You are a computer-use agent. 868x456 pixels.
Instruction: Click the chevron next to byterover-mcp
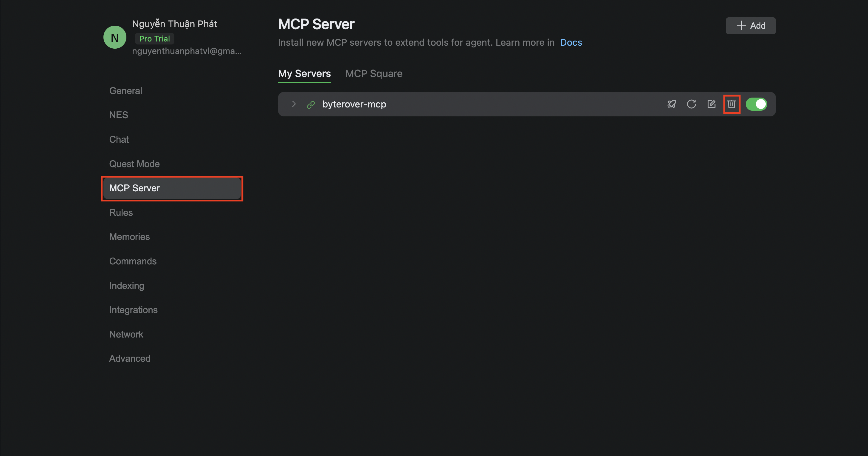[294, 104]
